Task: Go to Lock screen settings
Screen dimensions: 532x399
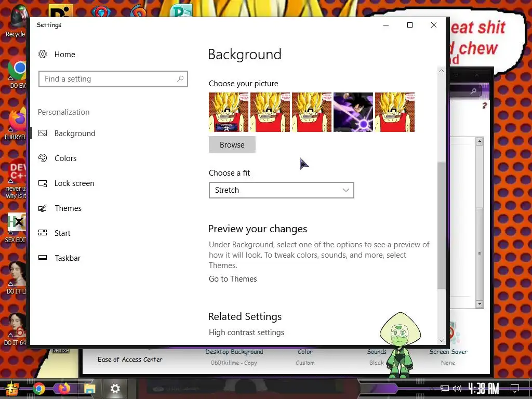Action: click(x=66, y=183)
